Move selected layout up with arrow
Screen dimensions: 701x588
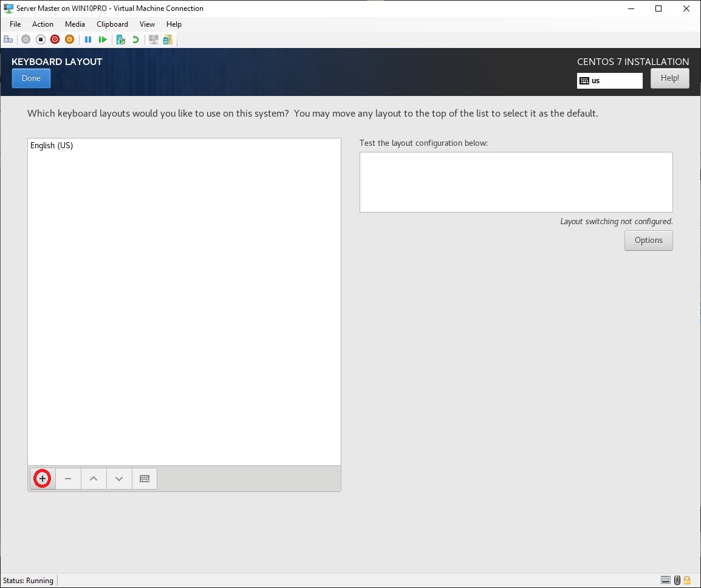94,479
